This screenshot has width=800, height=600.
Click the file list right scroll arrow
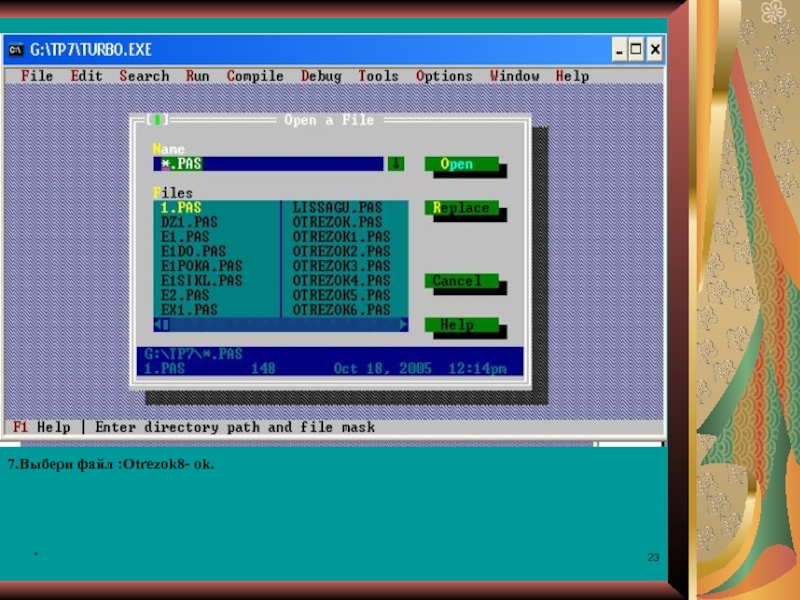click(403, 325)
